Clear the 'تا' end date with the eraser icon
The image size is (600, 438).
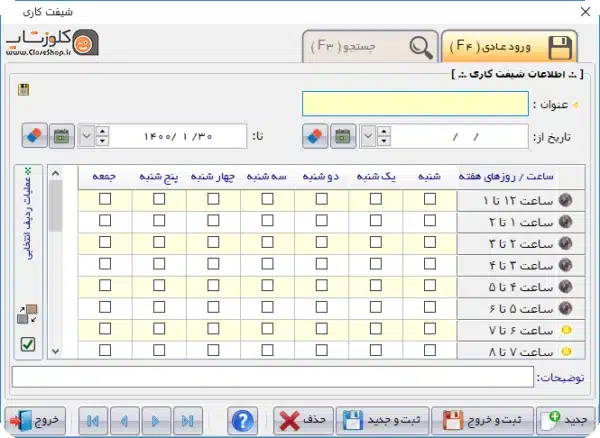(34, 135)
